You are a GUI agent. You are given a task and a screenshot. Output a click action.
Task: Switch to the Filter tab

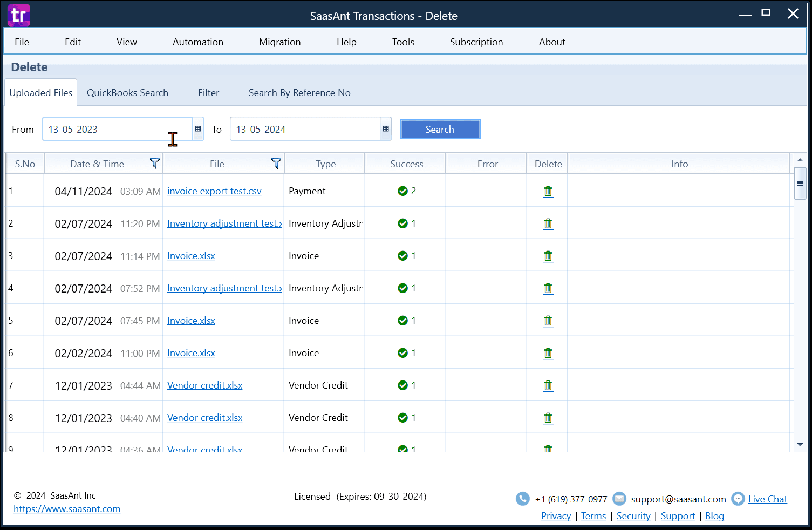[x=208, y=93]
